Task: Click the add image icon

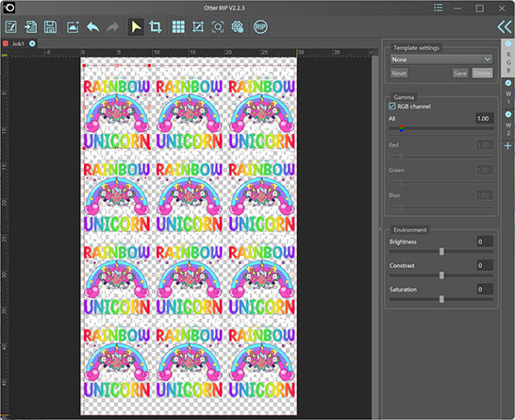Action: 73,27
